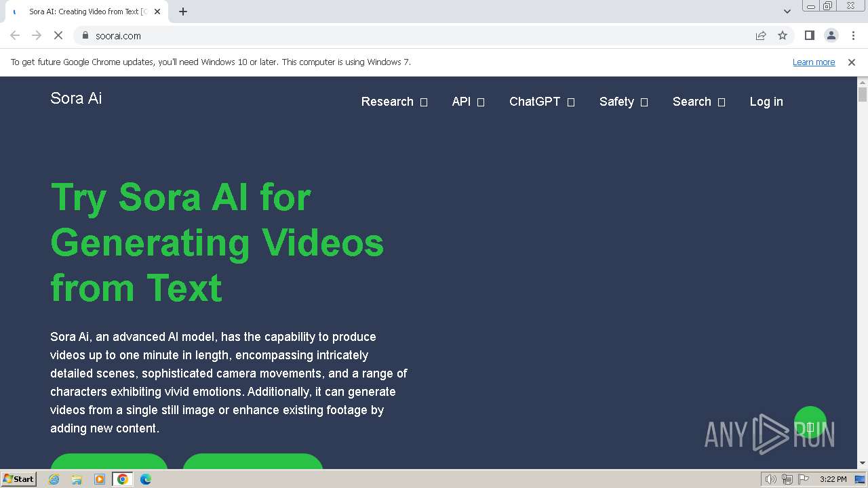Open the volume control in the tray
The width and height of the screenshot is (868, 488).
coord(771,479)
